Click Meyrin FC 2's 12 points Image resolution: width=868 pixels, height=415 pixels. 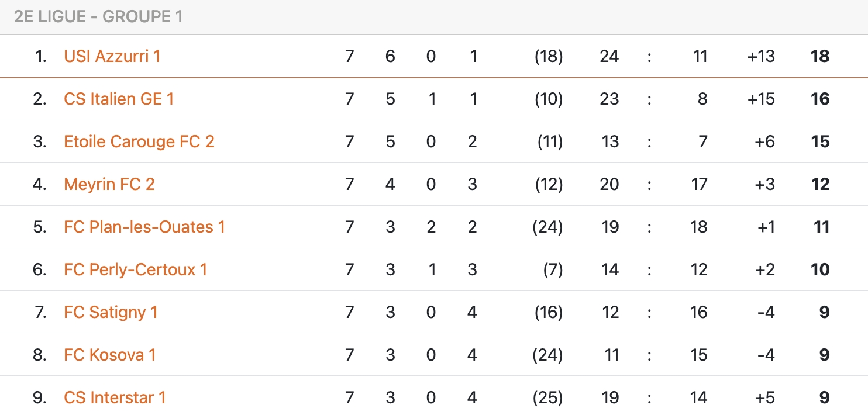[820, 184]
